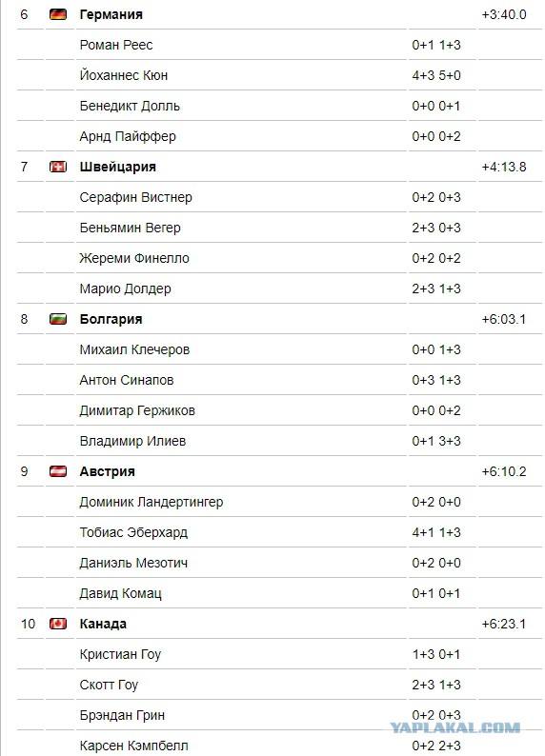The width and height of the screenshot is (545, 756).
Task: Select the Австрия team name
Action: [x=107, y=471]
